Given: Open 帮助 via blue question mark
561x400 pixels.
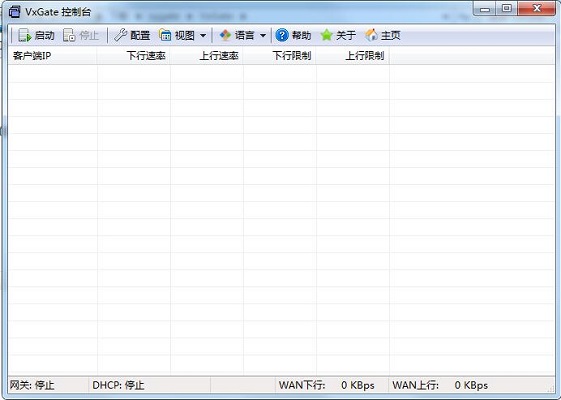Looking at the screenshot, I should coord(282,35).
